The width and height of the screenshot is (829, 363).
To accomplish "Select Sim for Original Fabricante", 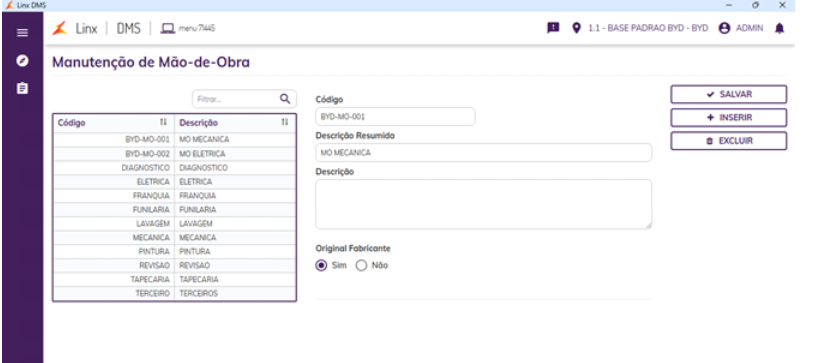I will [321, 266].
